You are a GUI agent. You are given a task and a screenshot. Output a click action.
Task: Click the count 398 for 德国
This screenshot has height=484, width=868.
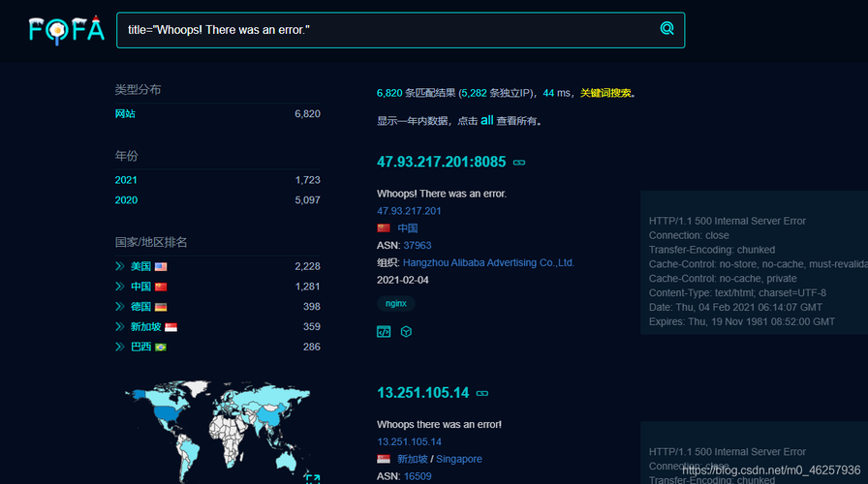(x=312, y=307)
